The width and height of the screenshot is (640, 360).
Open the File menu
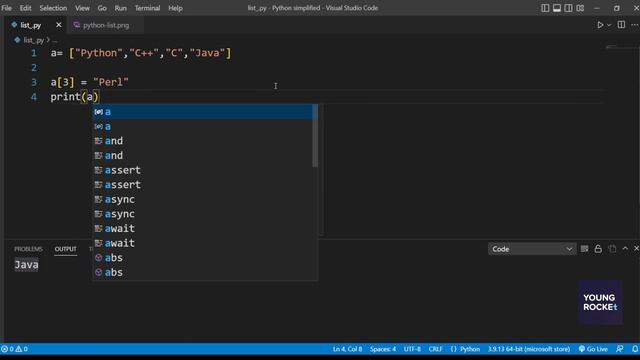7,8
